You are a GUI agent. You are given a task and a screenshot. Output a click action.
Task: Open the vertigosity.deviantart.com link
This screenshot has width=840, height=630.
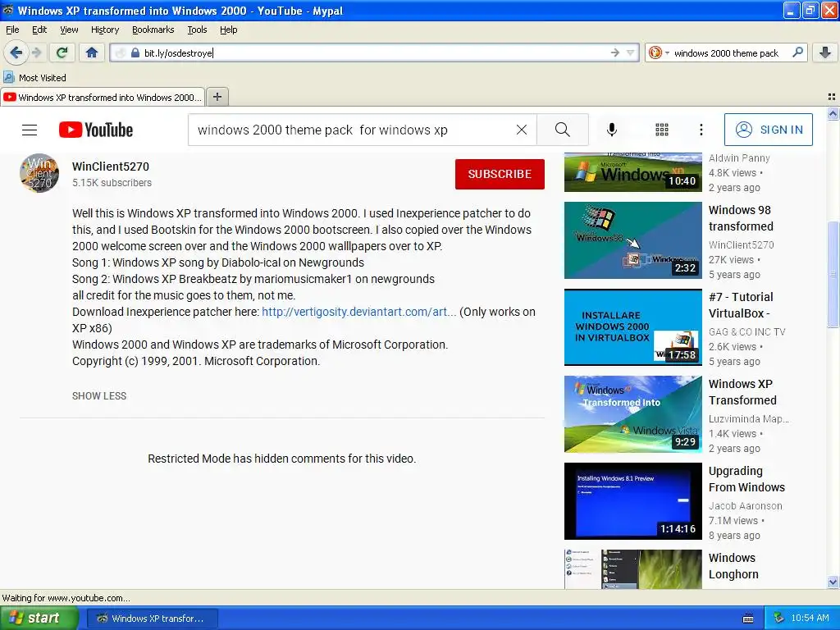pyautogui.click(x=359, y=312)
